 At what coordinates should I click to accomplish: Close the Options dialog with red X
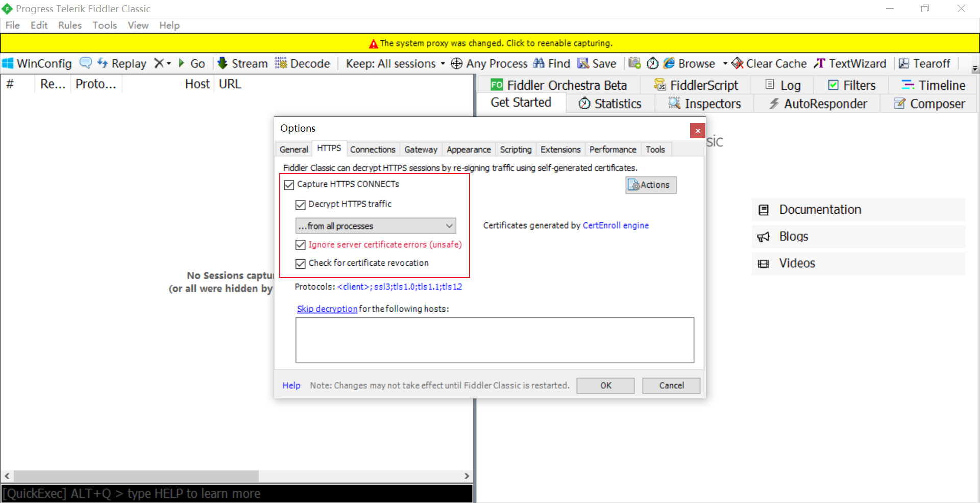pos(697,131)
